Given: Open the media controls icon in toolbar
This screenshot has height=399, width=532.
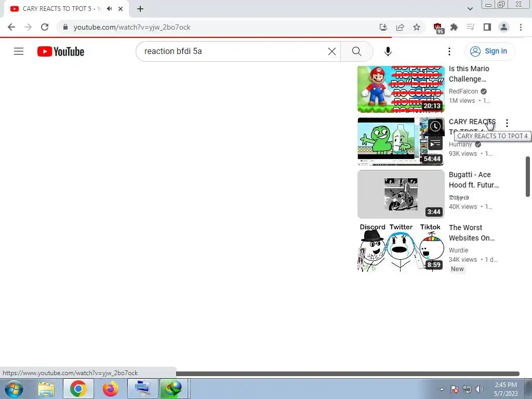Looking at the screenshot, I should tap(470, 27).
